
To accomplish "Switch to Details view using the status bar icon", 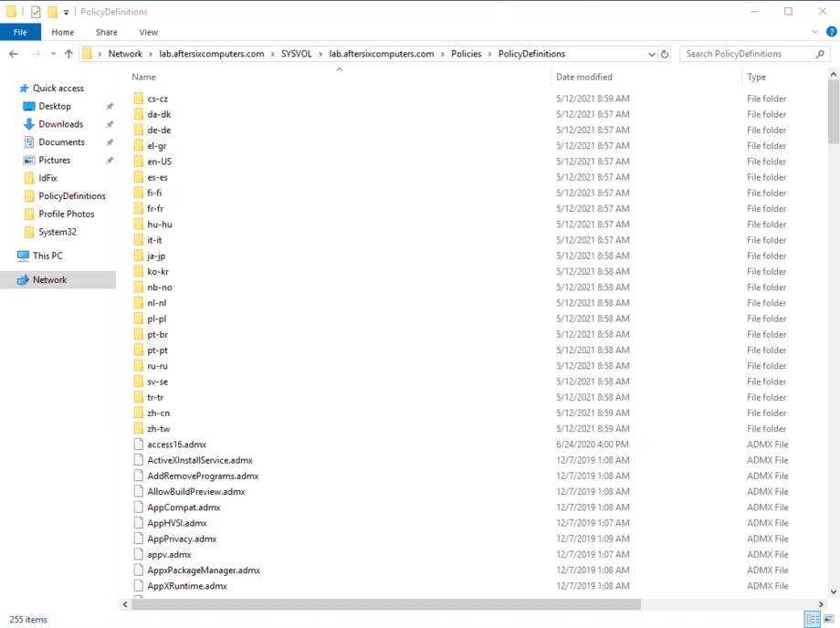I will point(812,619).
